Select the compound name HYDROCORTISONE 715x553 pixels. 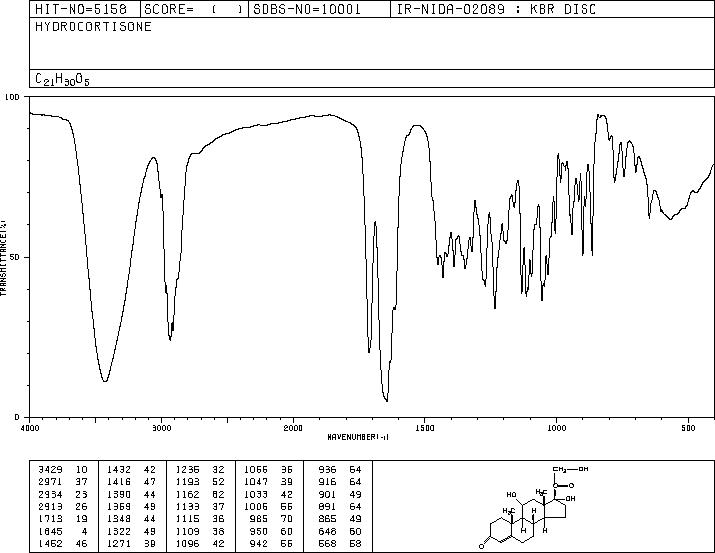point(93,27)
